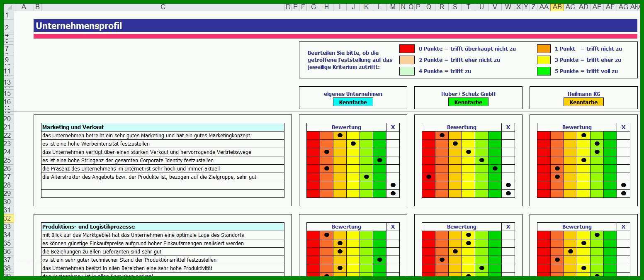Select column C header

[x=163, y=7]
